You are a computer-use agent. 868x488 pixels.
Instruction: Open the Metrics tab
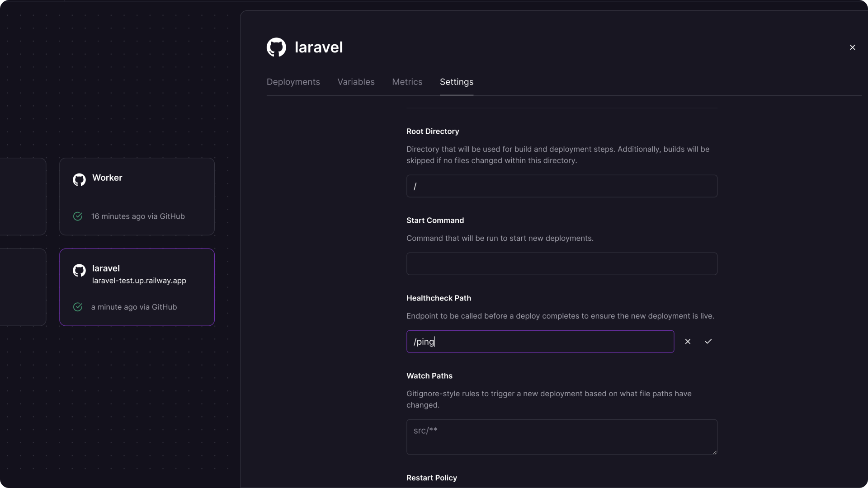(x=407, y=82)
